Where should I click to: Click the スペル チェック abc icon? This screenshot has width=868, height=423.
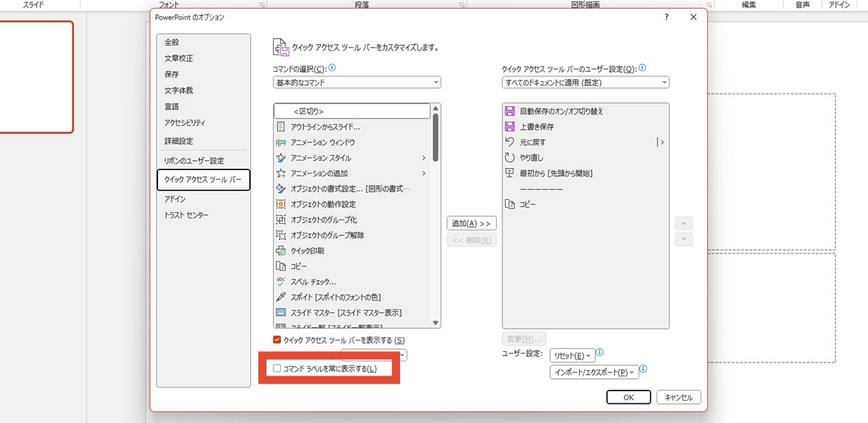pos(281,281)
